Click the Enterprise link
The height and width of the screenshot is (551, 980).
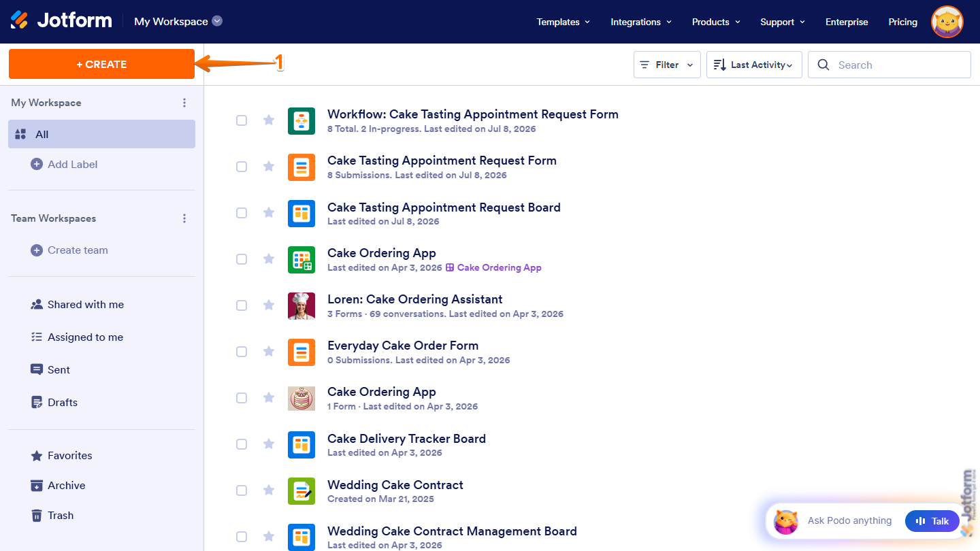tap(847, 22)
